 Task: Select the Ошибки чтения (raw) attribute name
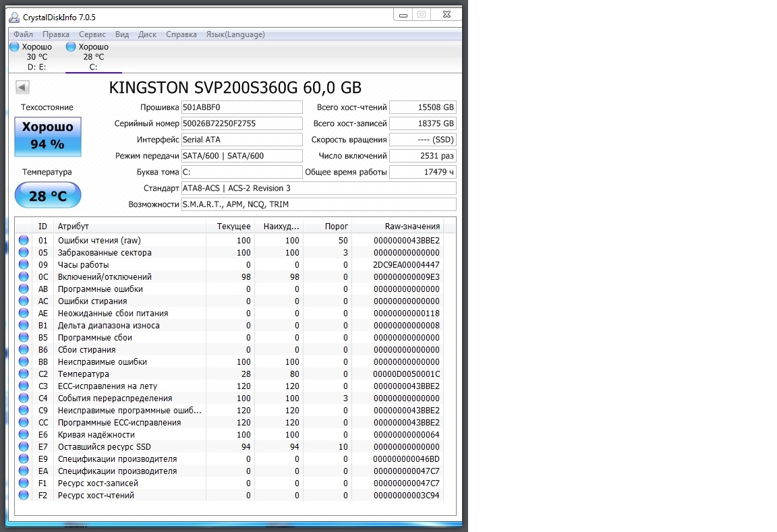(x=99, y=240)
